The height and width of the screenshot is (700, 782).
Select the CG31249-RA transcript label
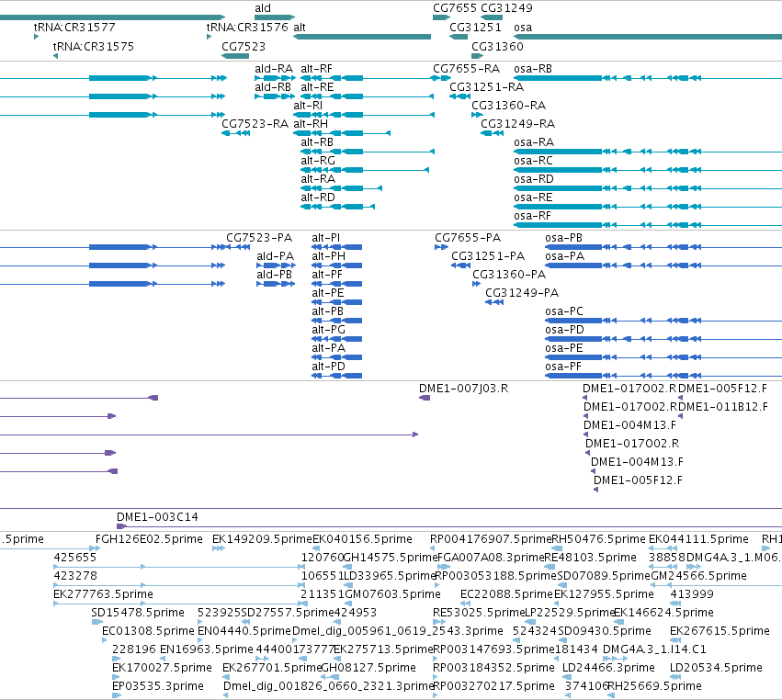(517, 124)
